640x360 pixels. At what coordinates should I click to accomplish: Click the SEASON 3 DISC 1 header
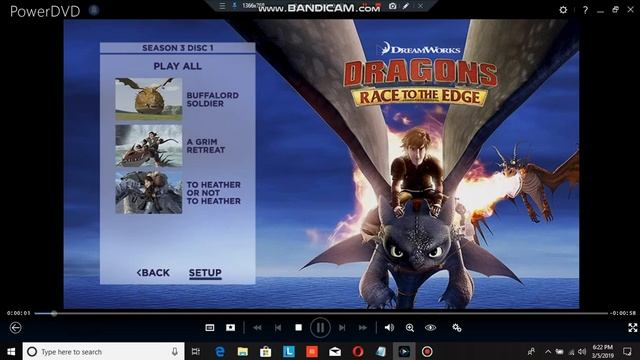(x=178, y=48)
